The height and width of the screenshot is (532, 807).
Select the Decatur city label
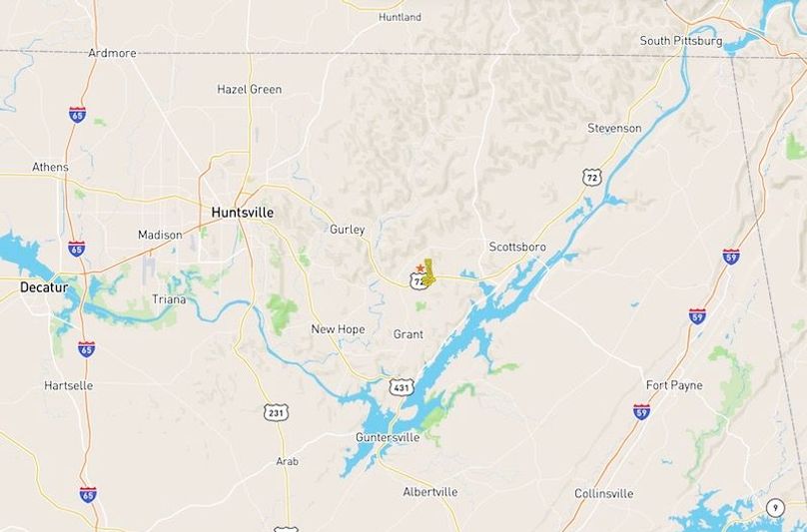(x=44, y=287)
